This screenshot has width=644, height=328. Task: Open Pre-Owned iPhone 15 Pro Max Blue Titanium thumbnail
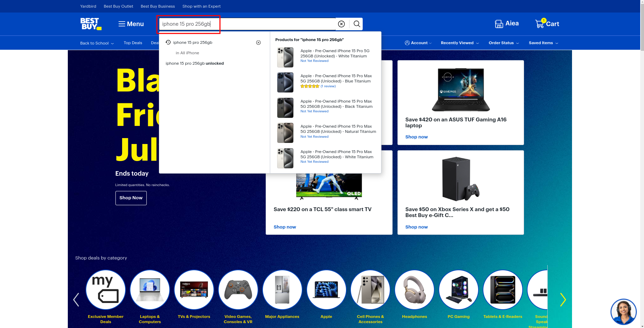tap(285, 82)
